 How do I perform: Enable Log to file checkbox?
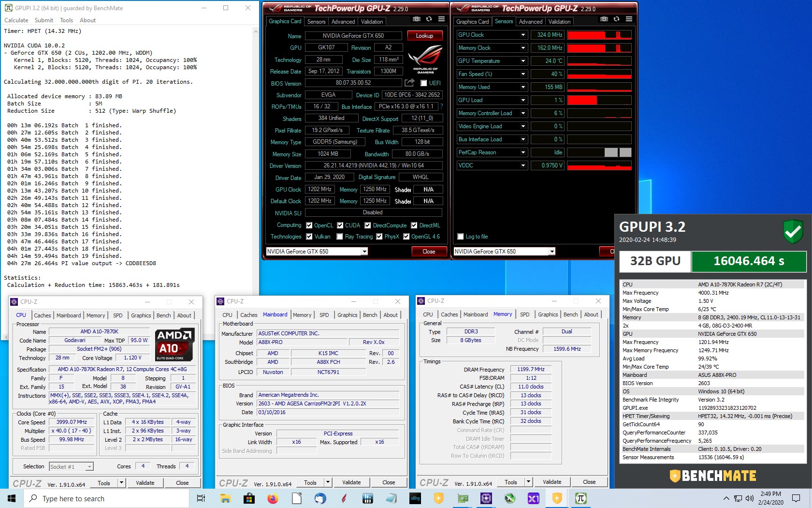461,237
